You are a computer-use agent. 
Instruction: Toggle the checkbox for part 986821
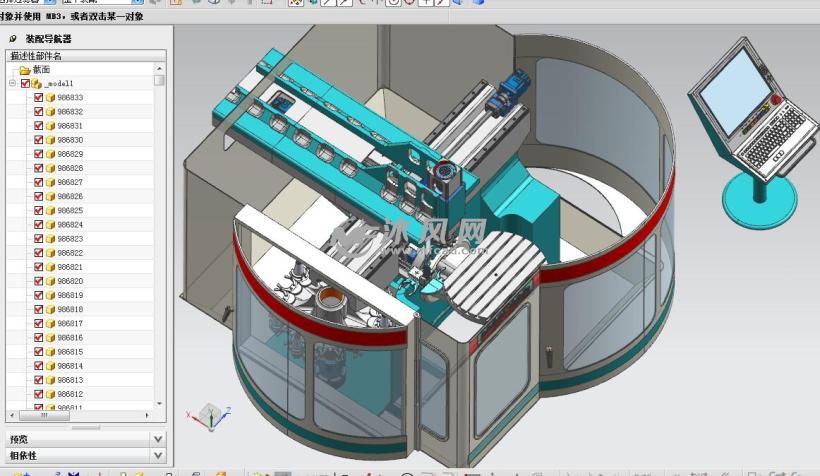(39, 267)
